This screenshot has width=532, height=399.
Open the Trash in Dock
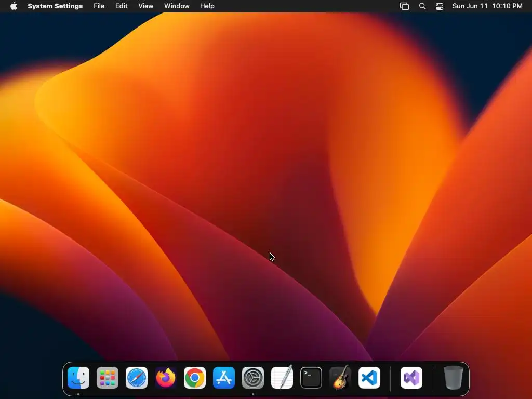453,378
